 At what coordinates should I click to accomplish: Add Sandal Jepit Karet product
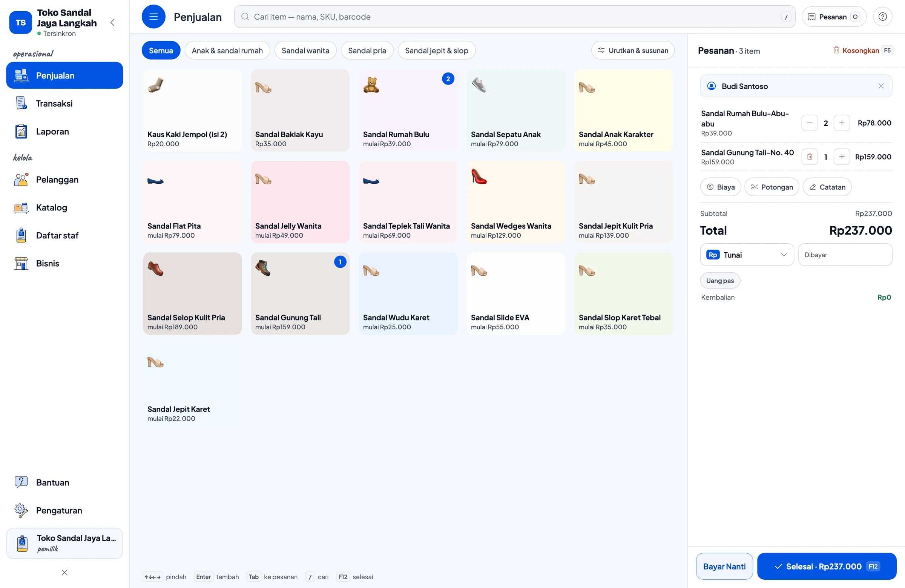coord(192,385)
